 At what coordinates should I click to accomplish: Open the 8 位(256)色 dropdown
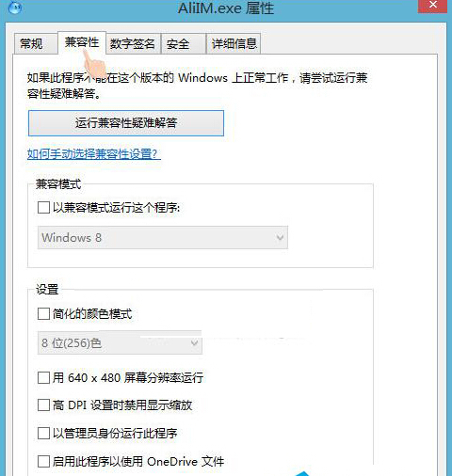pos(120,342)
